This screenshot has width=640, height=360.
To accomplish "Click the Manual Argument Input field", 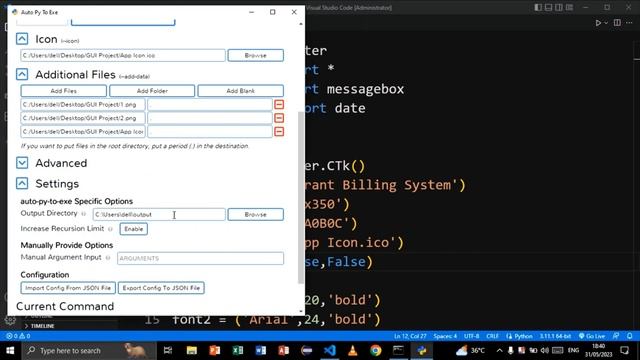I will coord(200,258).
